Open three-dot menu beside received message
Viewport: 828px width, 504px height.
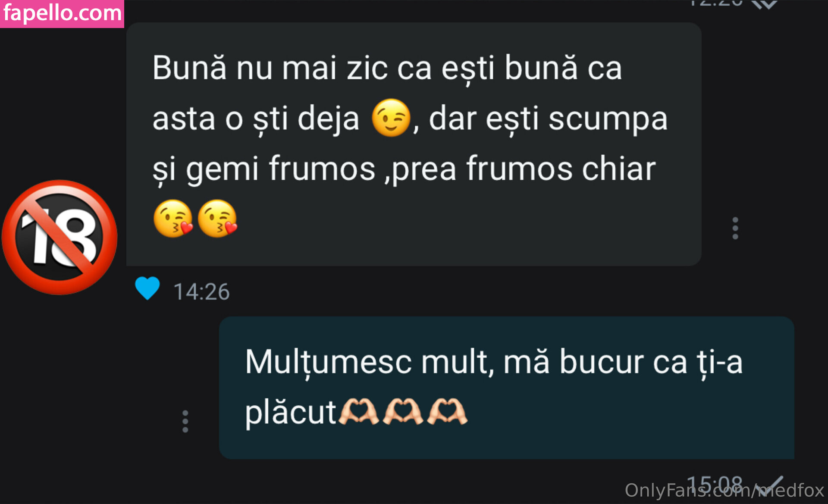coord(735,228)
